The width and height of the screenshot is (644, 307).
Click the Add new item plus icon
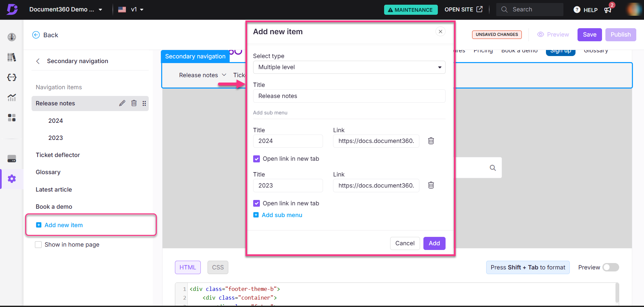(39, 225)
